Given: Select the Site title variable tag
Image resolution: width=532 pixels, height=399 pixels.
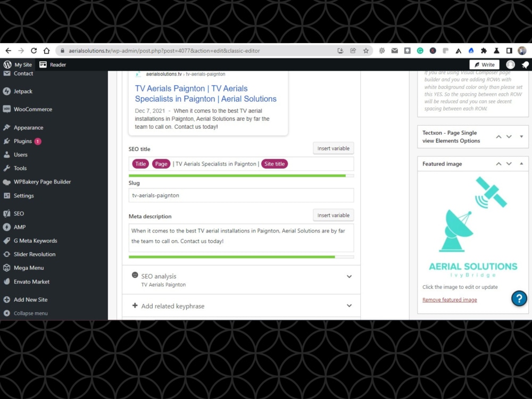Looking at the screenshot, I should point(275,164).
